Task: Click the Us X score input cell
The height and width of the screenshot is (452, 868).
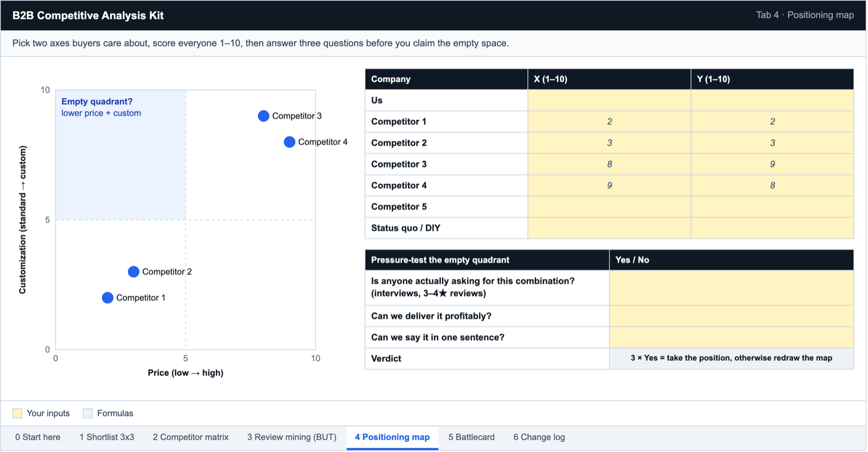Action: coord(609,100)
